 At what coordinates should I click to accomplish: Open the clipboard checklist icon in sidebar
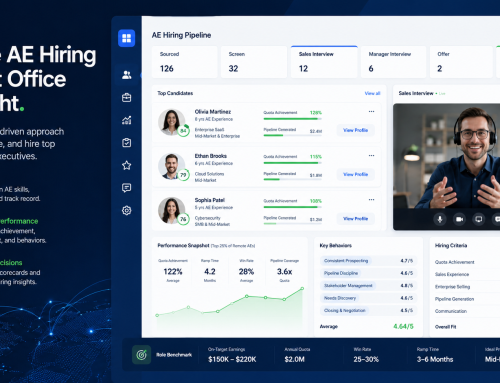click(x=127, y=143)
